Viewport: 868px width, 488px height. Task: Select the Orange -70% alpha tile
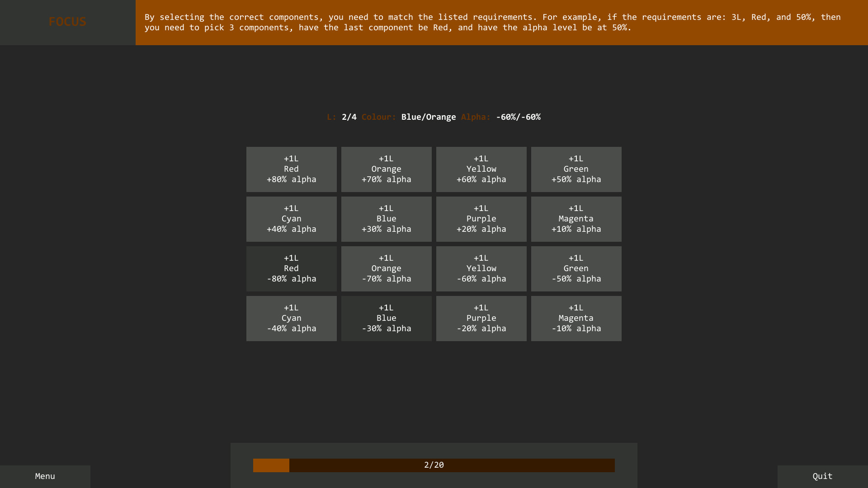(x=386, y=268)
